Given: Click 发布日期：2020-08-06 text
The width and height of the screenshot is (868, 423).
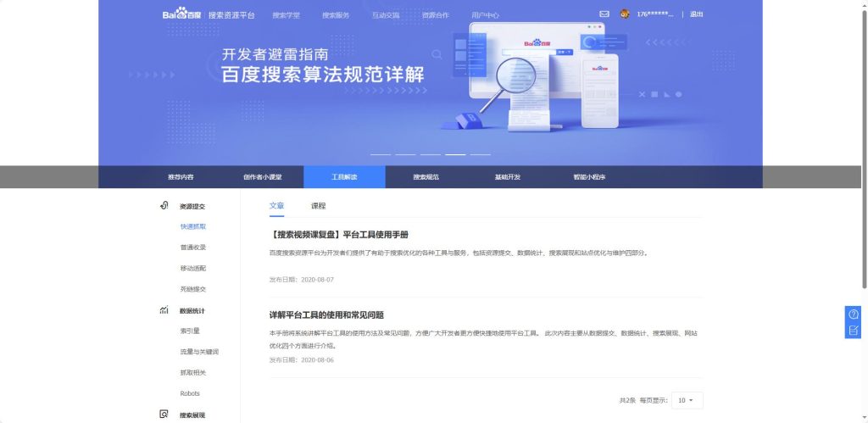Looking at the screenshot, I should pos(302,360).
